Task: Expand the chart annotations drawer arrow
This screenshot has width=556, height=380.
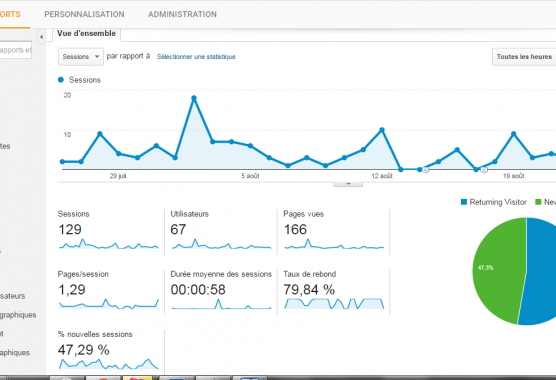Action: (x=348, y=184)
